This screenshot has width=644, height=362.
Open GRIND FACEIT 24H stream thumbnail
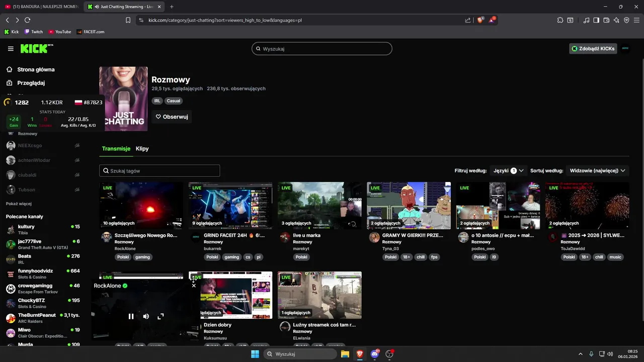[x=230, y=206]
